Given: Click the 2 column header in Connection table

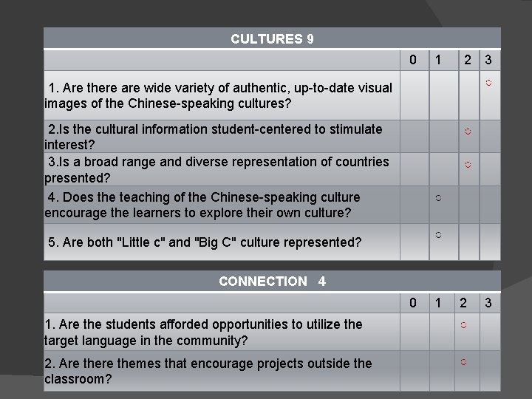Looking at the screenshot, I should pyautogui.click(x=463, y=303).
